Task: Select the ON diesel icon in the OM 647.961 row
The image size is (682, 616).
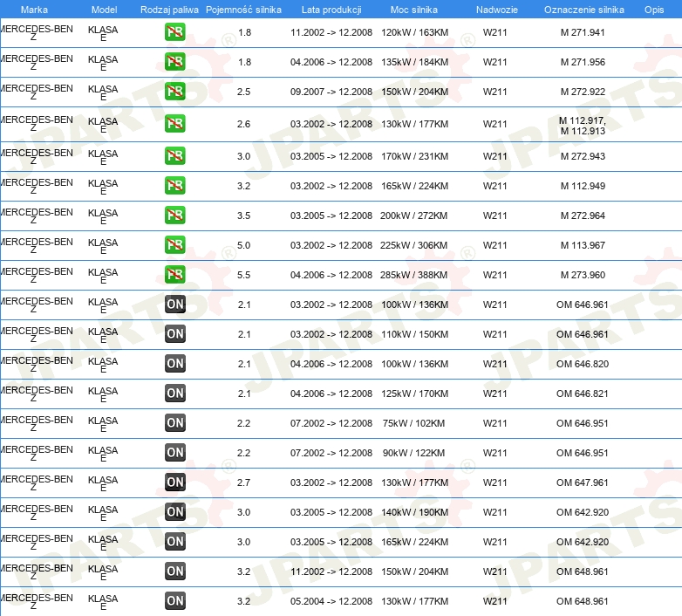Action: (175, 483)
